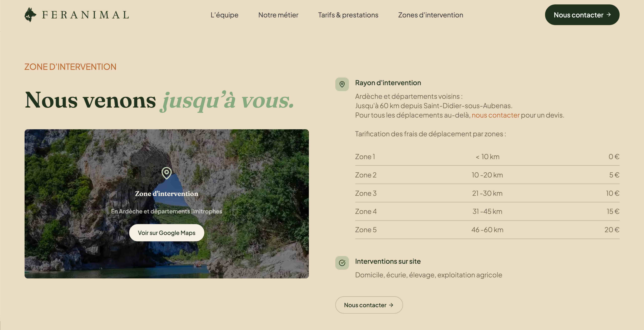Click the FERANIMAL brand wordmark
Viewport: 644px width, 330px height.
point(85,15)
